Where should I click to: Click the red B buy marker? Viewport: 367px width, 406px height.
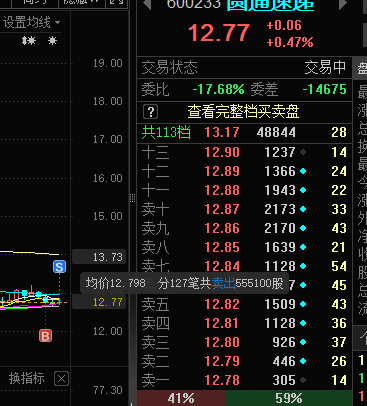click(x=45, y=336)
